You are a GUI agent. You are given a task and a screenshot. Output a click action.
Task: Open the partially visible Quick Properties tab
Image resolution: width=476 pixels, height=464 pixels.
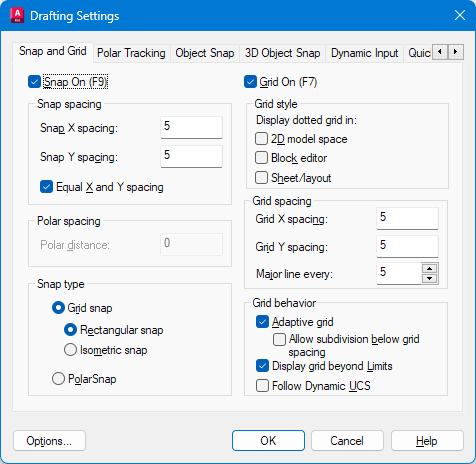(x=418, y=53)
